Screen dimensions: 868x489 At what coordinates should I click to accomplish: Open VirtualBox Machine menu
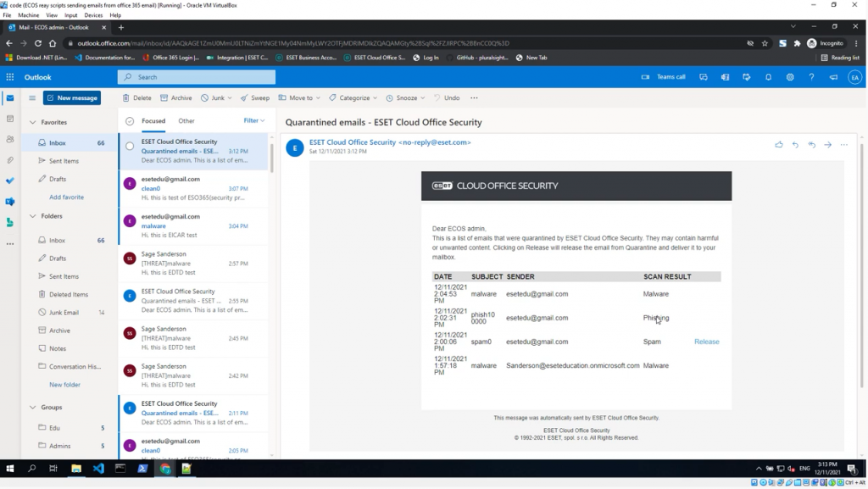tap(28, 15)
